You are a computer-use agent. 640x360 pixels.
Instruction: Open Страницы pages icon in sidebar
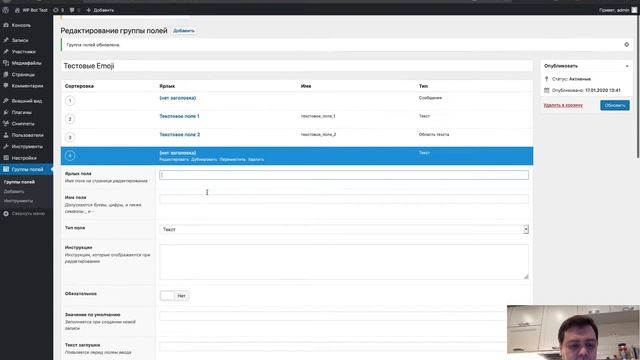(x=6, y=74)
